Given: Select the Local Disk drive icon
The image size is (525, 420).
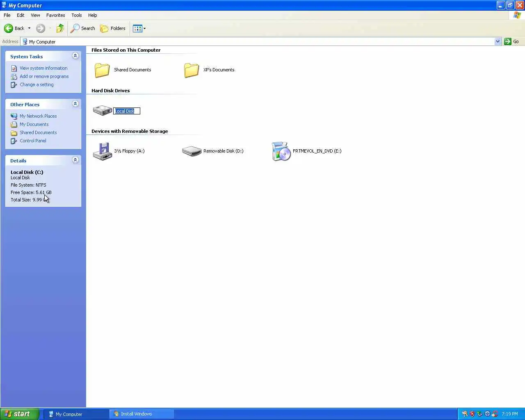Looking at the screenshot, I should tap(102, 110).
